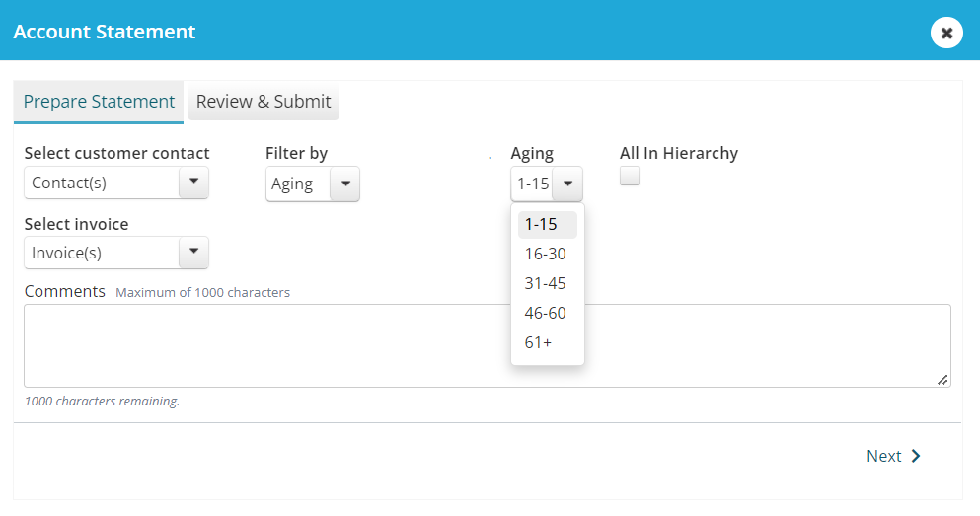
Task: Collapse the Aging list using its caret
Action: pos(567,184)
